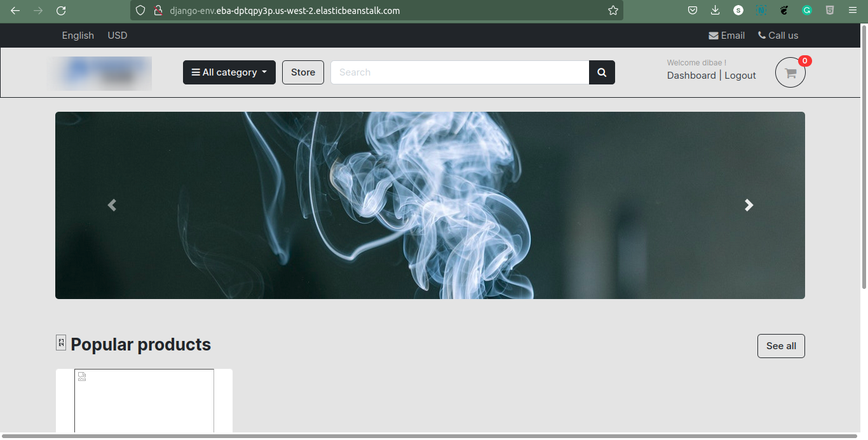Open the Store page button
The height and width of the screenshot is (440, 868).
click(303, 72)
